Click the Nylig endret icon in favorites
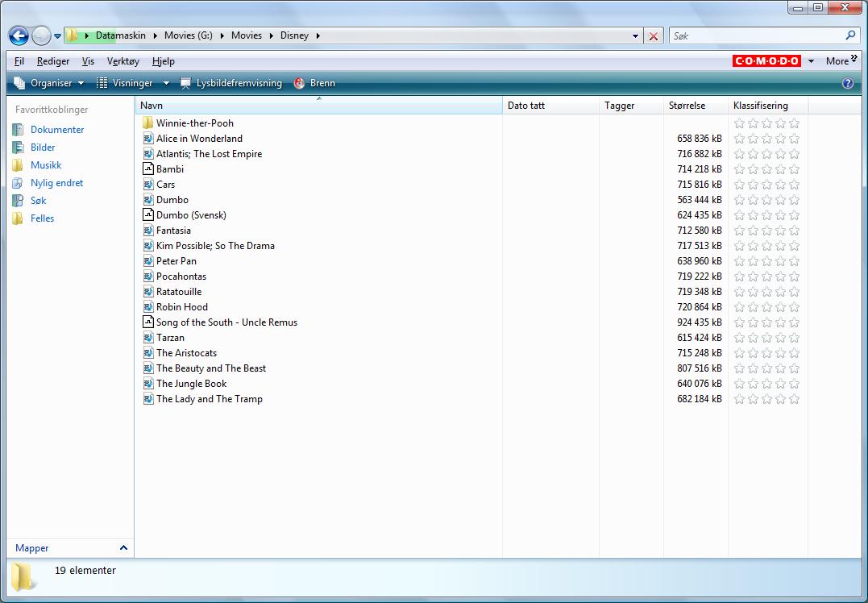Screen dimensions: 868x603 point(18,183)
